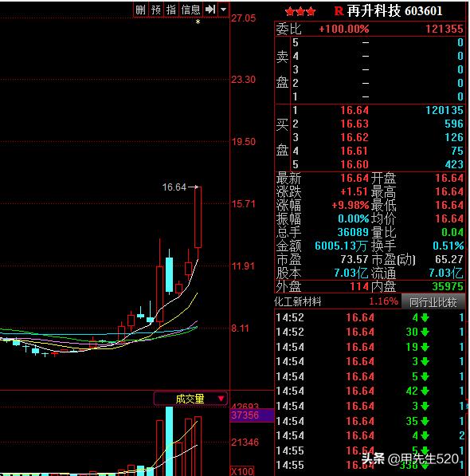Click the 14:52 trade row with volume 30

click(370, 332)
